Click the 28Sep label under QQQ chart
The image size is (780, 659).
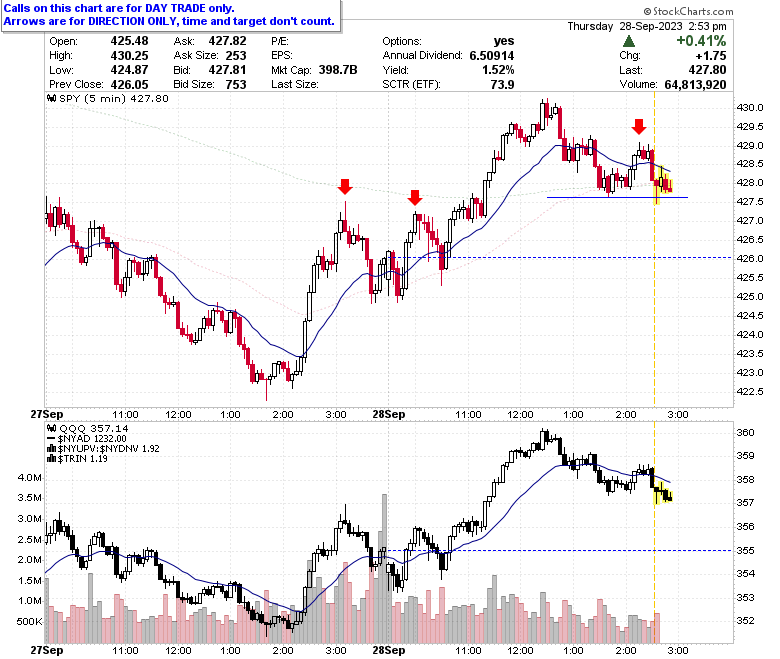point(389,650)
